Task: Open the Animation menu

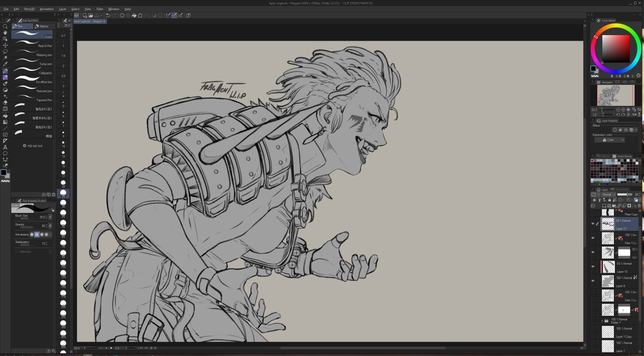Action: pos(47,9)
